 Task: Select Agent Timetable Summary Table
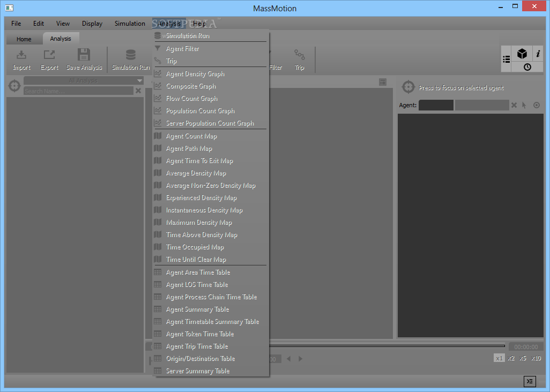point(211,321)
